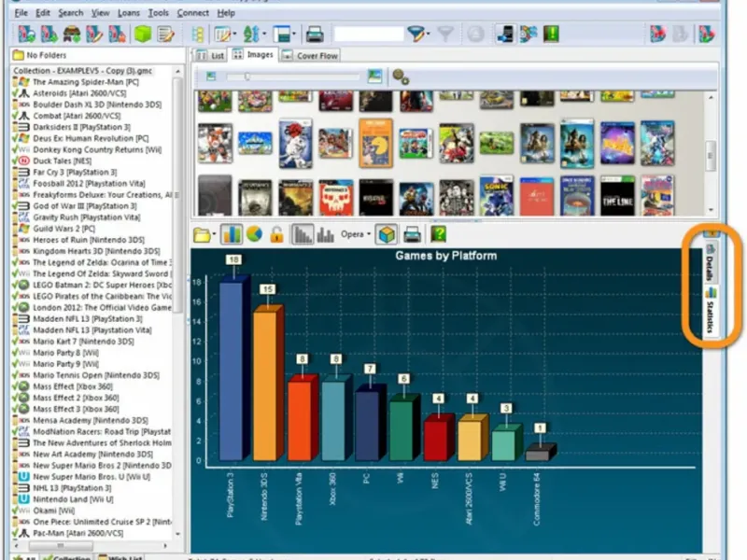
Task: Click the game controller toolbar icon
Action: click(x=72, y=34)
